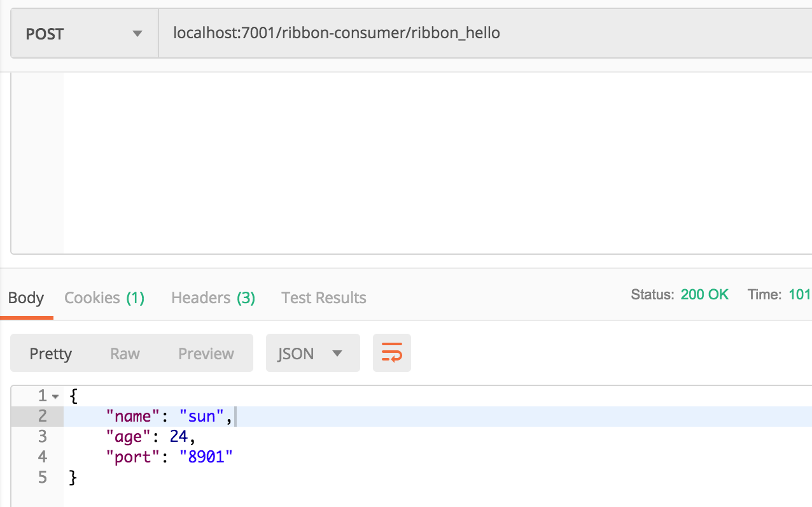Open the Test Results tab
This screenshot has height=507, width=812.
click(x=323, y=297)
